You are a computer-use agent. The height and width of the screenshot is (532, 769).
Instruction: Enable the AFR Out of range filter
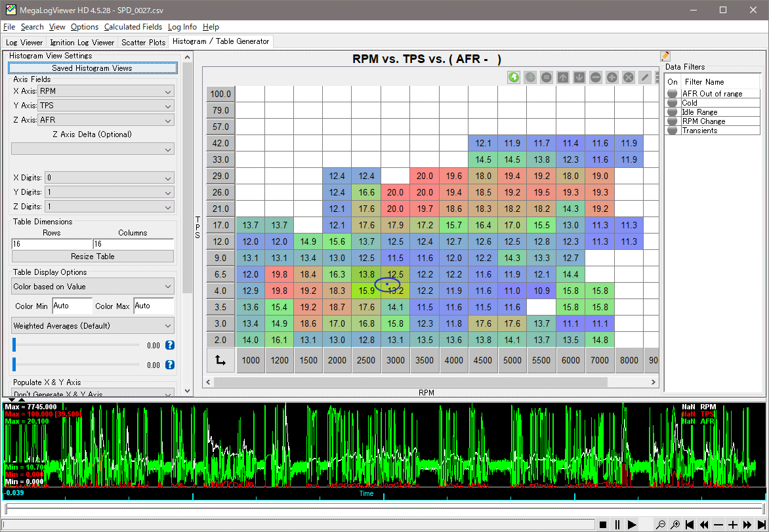(x=672, y=94)
